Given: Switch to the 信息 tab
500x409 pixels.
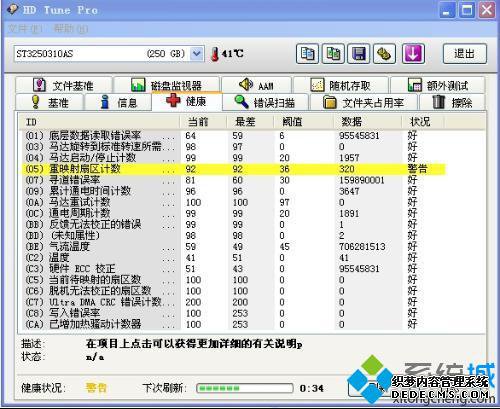Looking at the screenshot, I should click(x=118, y=102).
